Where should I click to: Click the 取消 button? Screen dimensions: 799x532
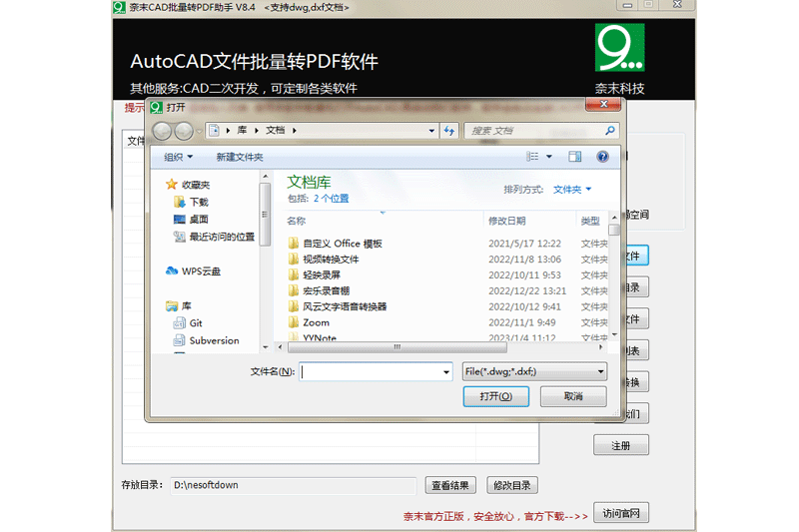click(x=573, y=396)
